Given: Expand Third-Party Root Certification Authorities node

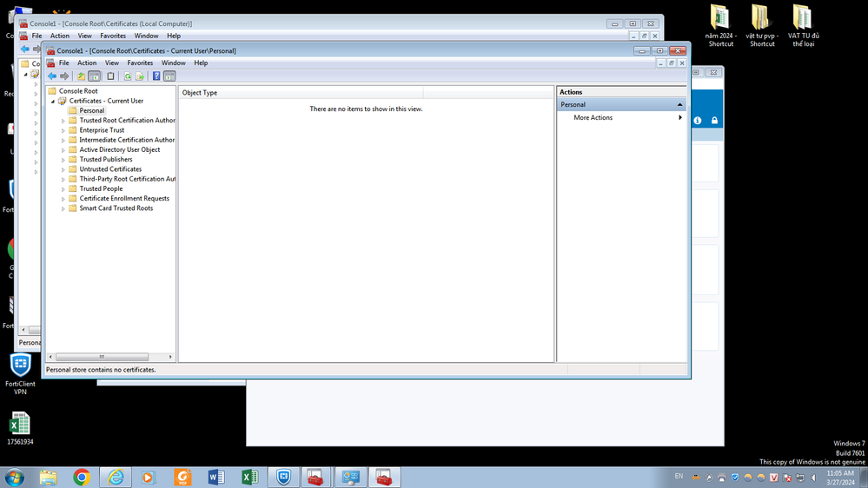Looking at the screenshot, I should click(x=63, y=179).
